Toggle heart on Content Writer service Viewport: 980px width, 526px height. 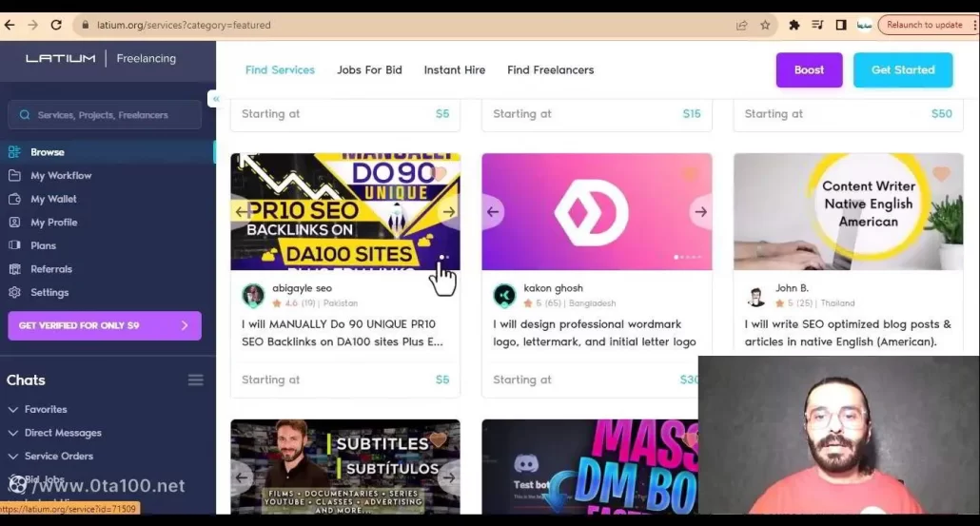click(941, 174)
